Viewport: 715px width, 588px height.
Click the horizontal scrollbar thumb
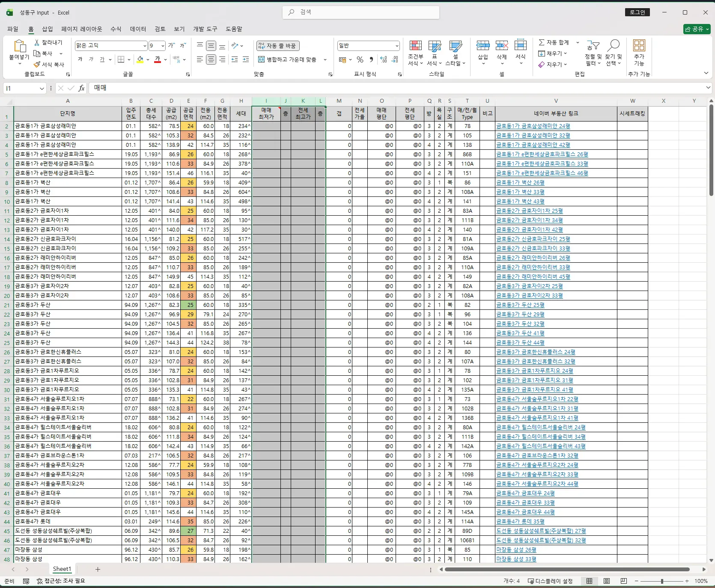coord(567,570)
